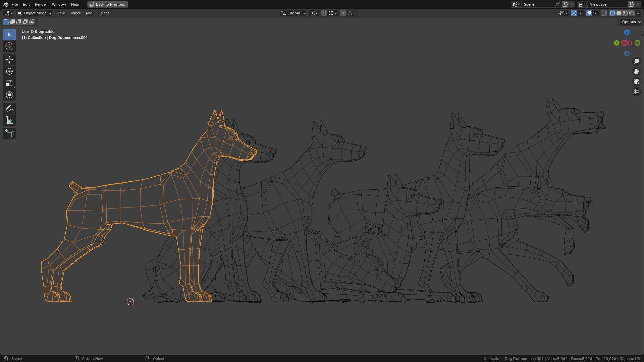Select the Measure tool

(x=9, y=120)
